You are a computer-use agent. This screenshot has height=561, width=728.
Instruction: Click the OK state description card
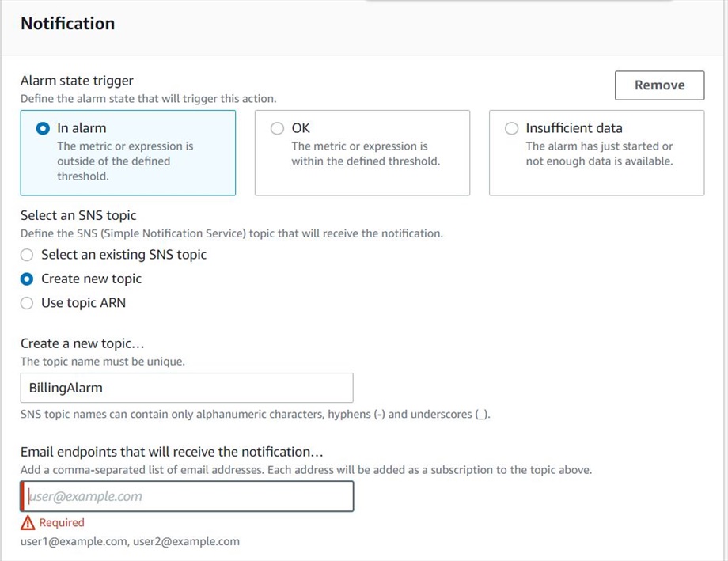tap(362, 153)
